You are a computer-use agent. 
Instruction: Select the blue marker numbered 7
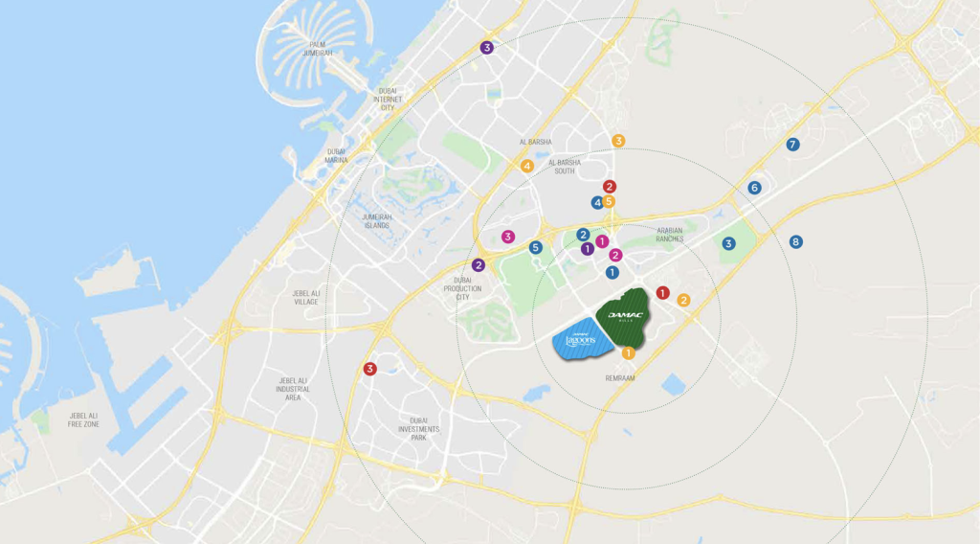tap(792, 145)
